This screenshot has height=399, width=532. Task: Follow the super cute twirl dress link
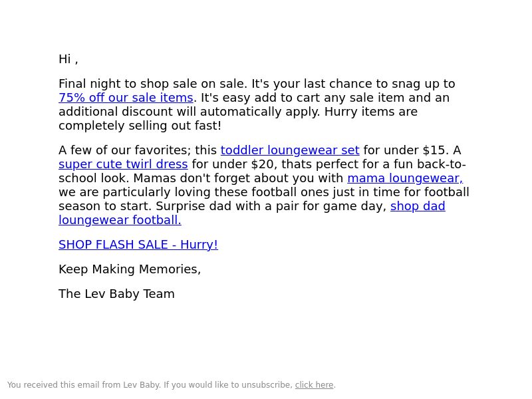coord(123,164)
